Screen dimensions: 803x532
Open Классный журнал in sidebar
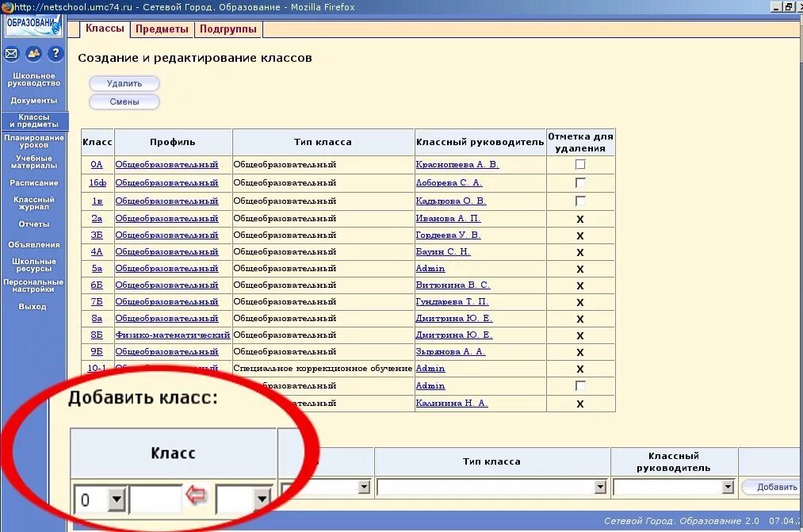click(x=34, y=203)
